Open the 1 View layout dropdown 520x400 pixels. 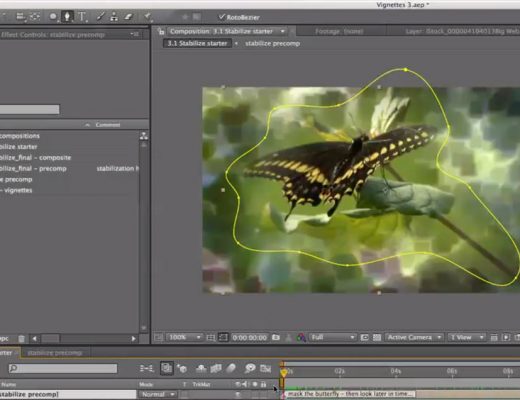466,337
